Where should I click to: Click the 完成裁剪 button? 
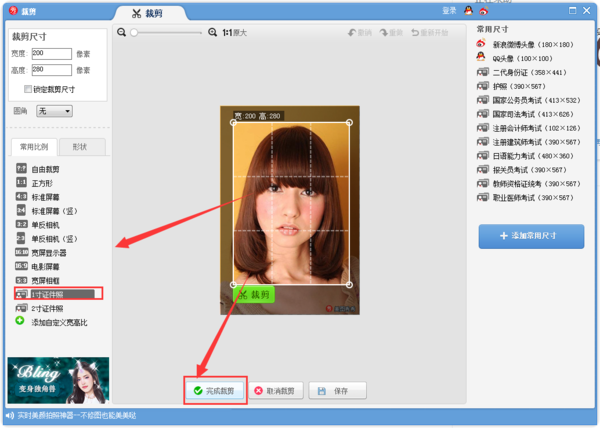pos(214,390)
